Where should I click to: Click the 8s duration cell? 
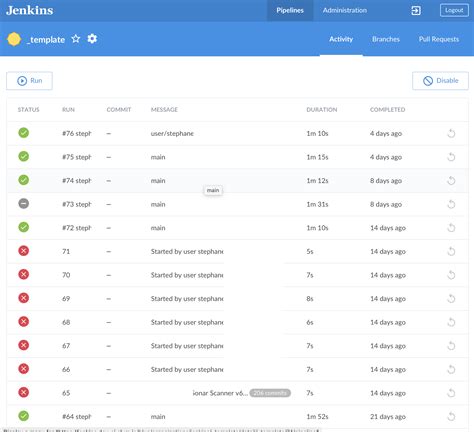pos(310,299)
